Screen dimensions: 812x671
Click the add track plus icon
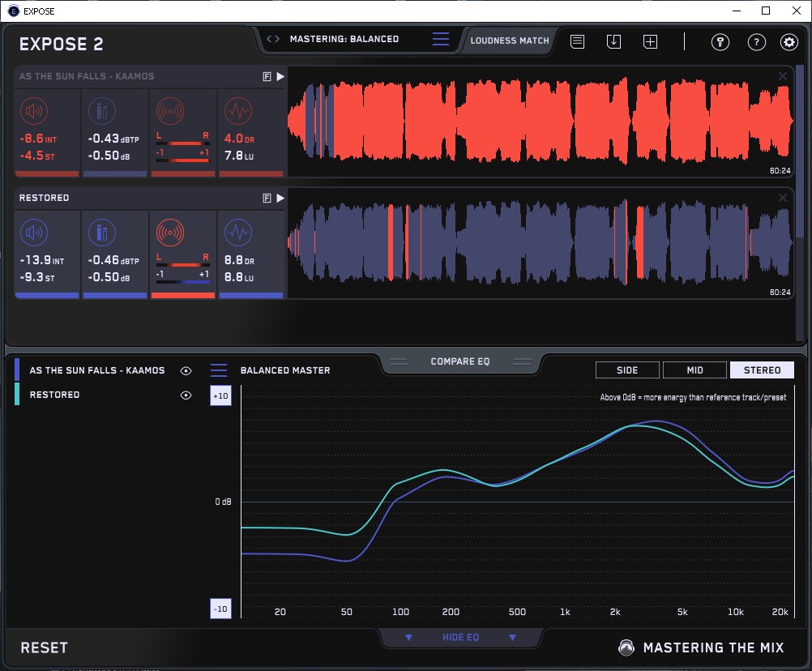pos(650,41)
